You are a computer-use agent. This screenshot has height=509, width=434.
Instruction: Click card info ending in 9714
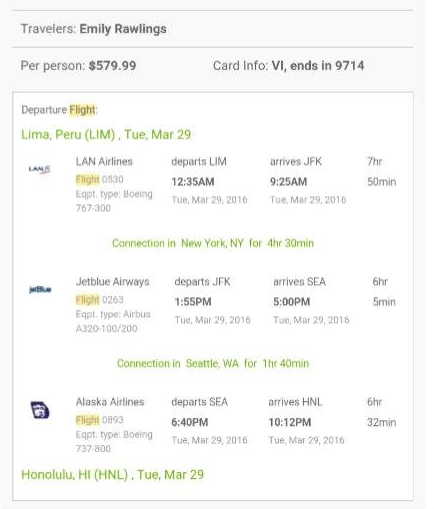[318, 66]
